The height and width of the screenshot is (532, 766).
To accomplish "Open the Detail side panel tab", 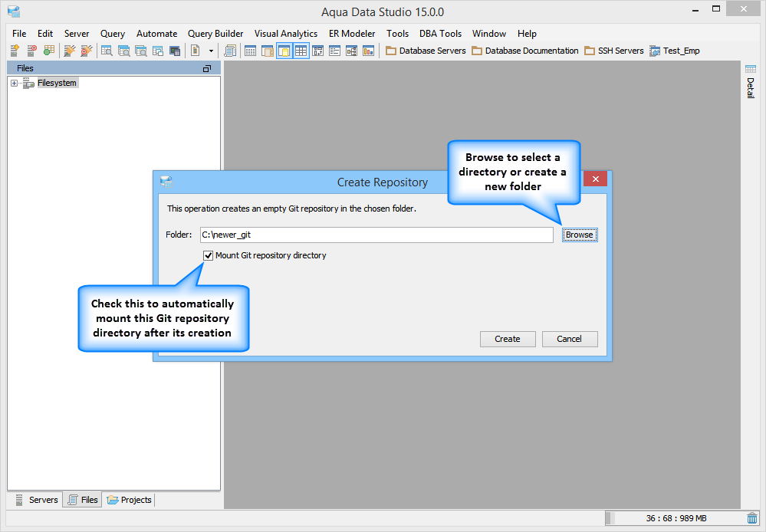I will coord(751,81).
